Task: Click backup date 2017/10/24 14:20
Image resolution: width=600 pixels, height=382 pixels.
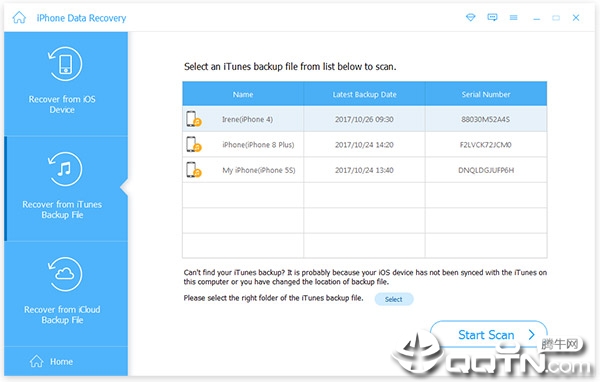Action: 364,145
